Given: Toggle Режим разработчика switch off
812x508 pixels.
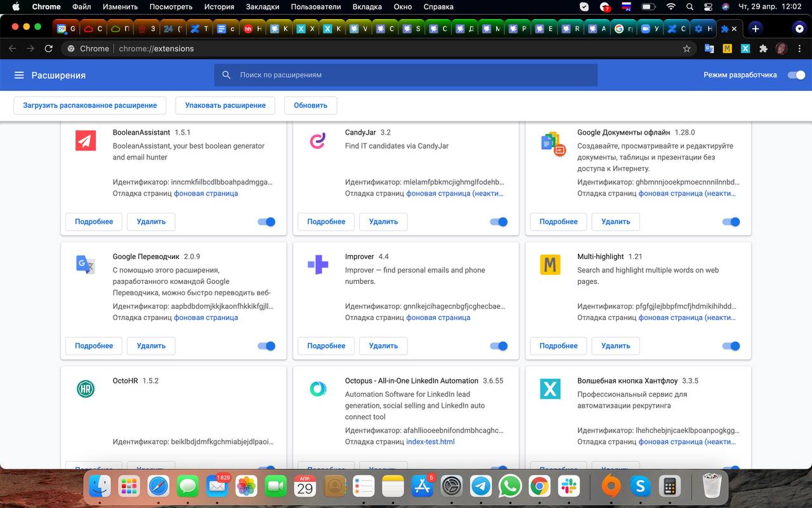Looking at the screenshot, I should point(796,75).
